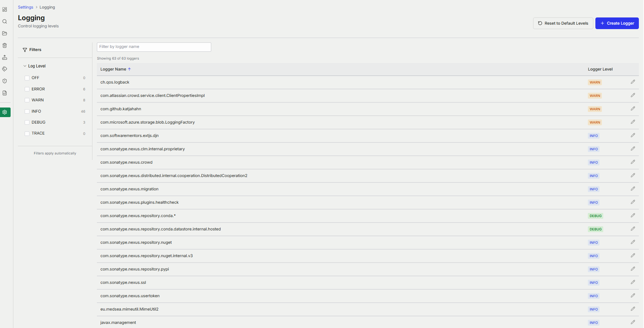The height and width of the screenshot is (328, 644).
Task: Click the WARN badge for com.microsoft.azure.storage.blob.LoggingFactory
Action: (595, 123)
